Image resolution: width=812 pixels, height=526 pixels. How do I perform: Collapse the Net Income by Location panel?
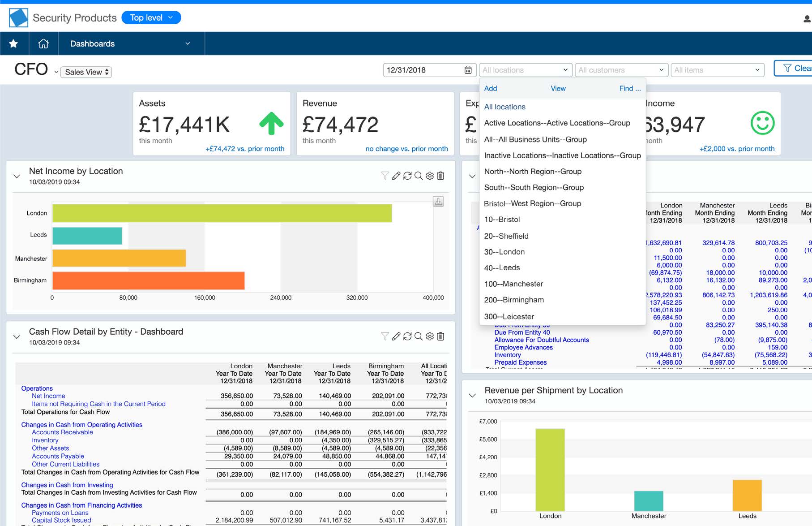(x=17, y=176)
